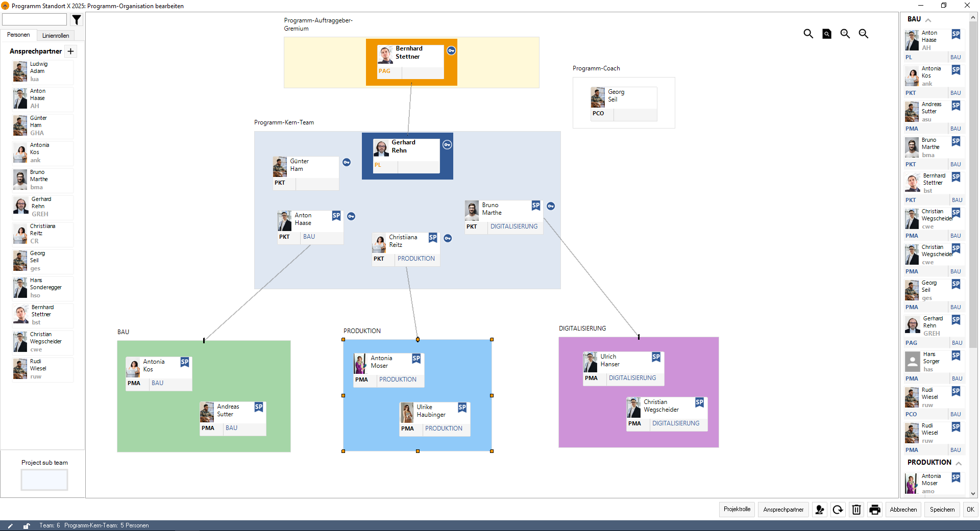Viewport: 980px width, 531px height.
Task: Collapse the PRODUKTION group in the right panel
Action: tap(959, 463)
